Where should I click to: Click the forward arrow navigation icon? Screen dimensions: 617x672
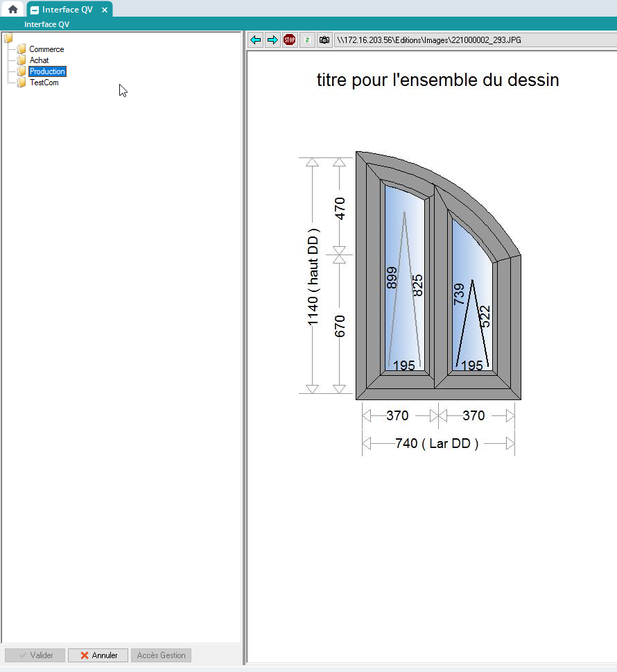[272, 40]
